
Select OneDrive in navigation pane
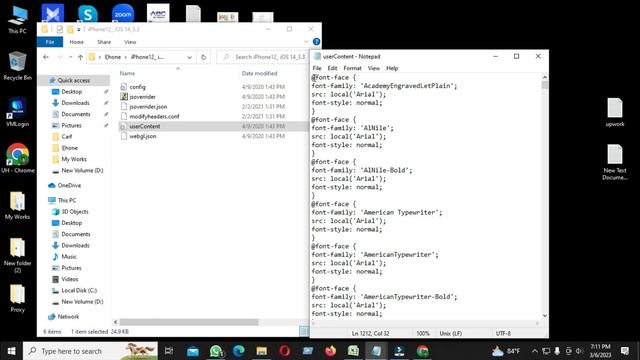[69, 185]
